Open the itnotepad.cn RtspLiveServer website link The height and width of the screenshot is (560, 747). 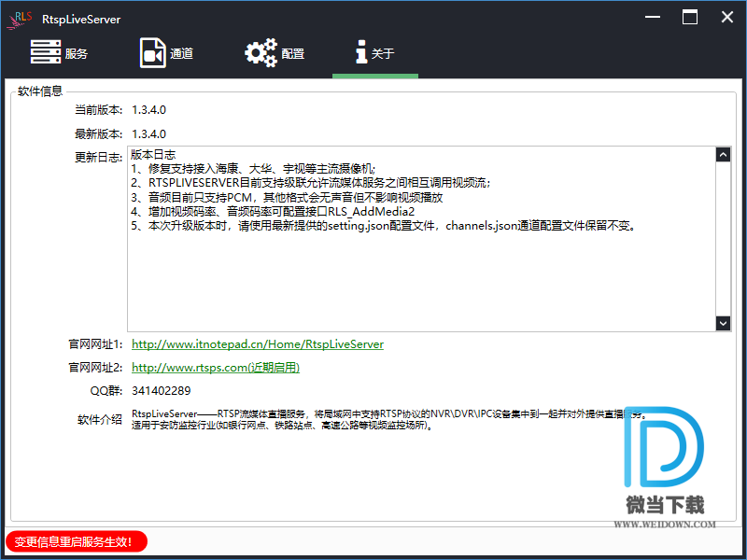pyautogui.click(x=258, y=344)
